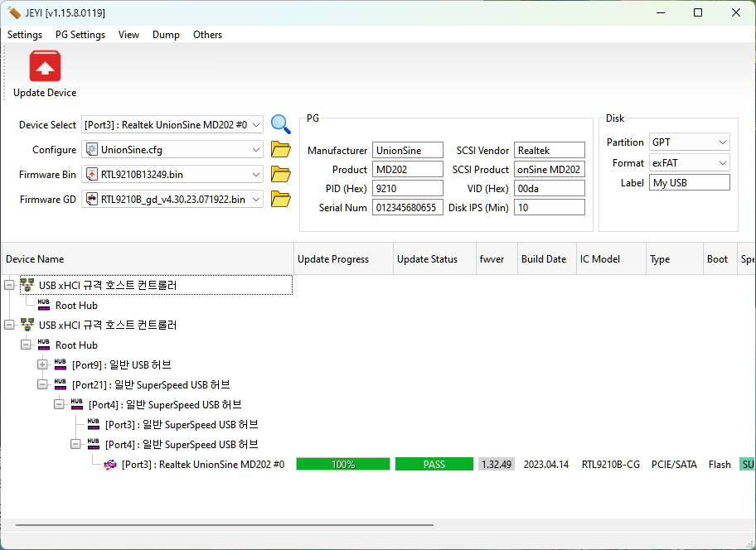Screen dimensions: 756x550
Task: Open the View menu
Action: pyautogui.click(x=128, y=35)
